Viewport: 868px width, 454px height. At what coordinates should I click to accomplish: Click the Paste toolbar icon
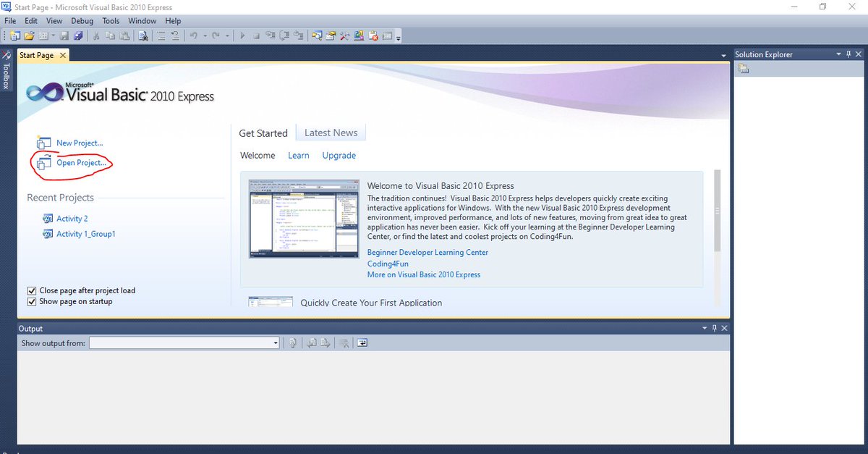tap(124, 35)
